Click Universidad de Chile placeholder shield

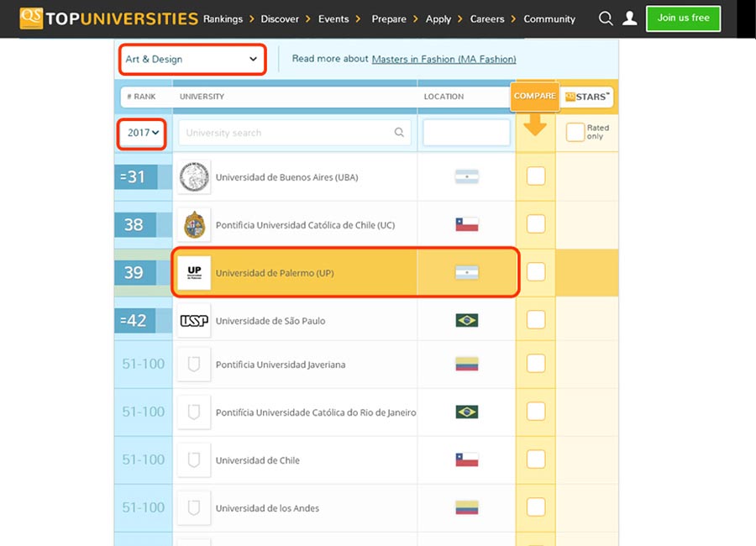(194, 459)
